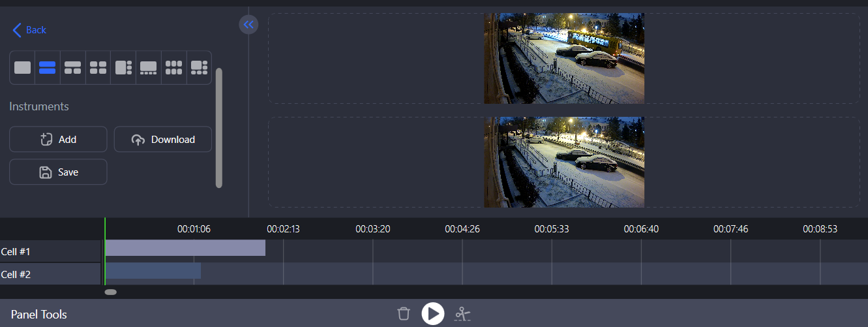Choose the six-cell grid layout
The height and width of the screenshot is (327, 868).
point(173,67)
